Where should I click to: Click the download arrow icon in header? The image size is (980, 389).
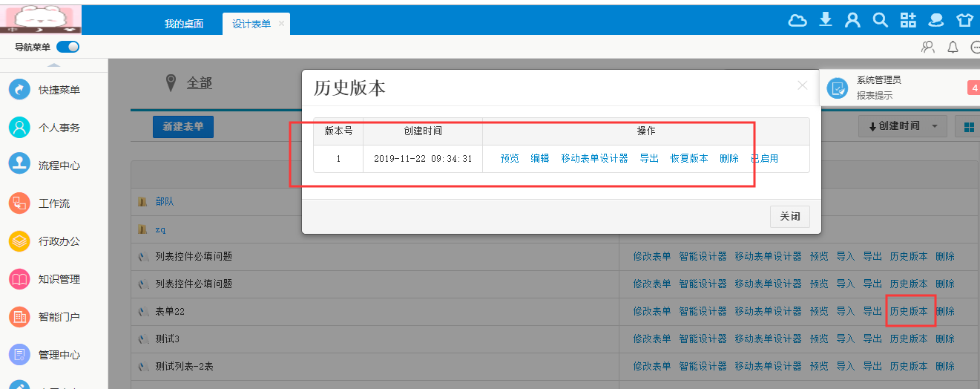(x=826, y=19)
